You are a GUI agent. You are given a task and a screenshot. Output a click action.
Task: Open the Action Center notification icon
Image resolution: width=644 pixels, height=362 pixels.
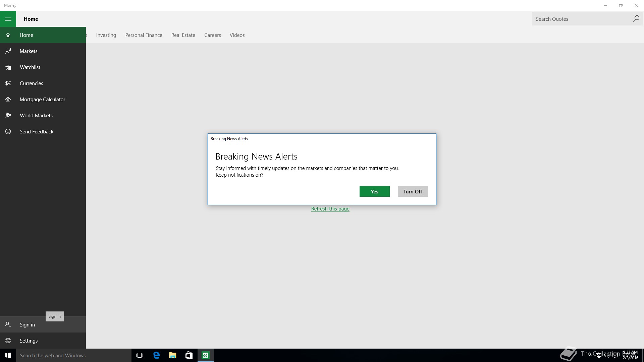click(615, 355)
